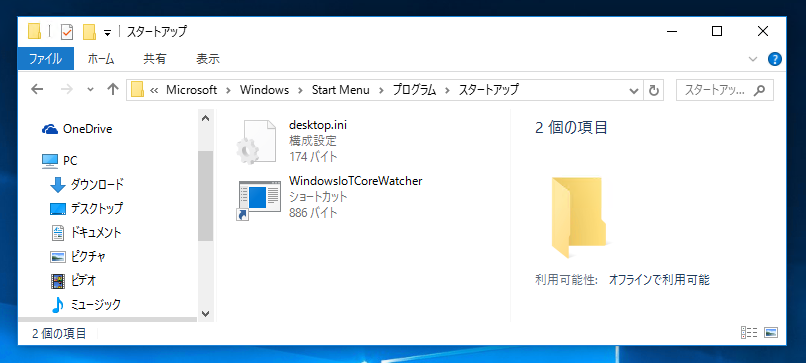This screenshot has height=363, width=806.
Task: Go back with left arrow button
Action: click(x=37, y=89)
